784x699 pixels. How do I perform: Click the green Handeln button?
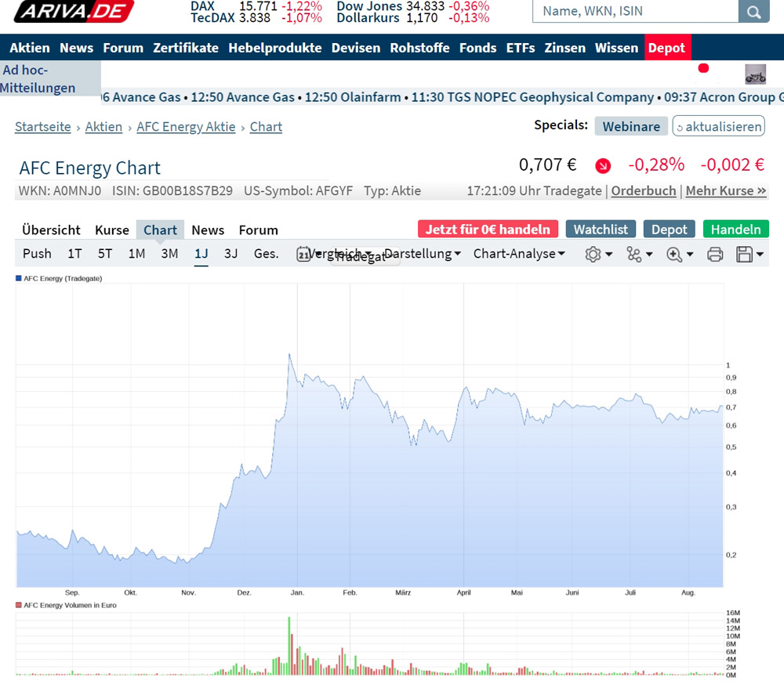735,230
